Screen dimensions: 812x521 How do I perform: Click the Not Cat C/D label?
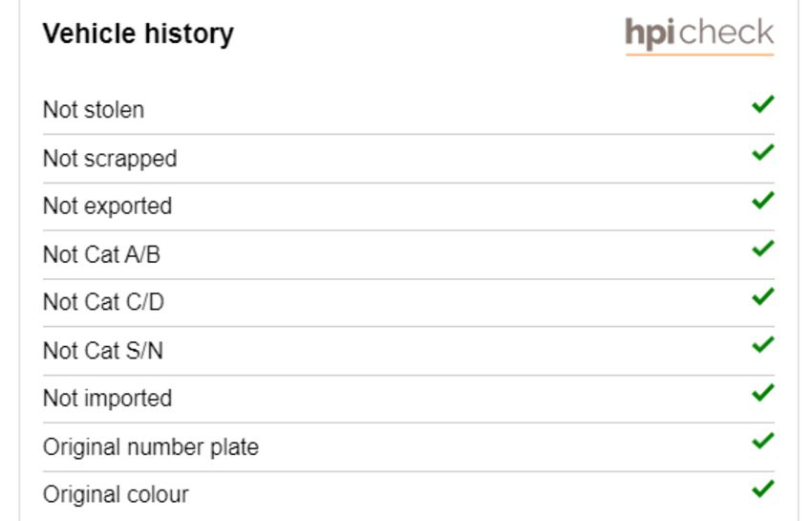103,302
